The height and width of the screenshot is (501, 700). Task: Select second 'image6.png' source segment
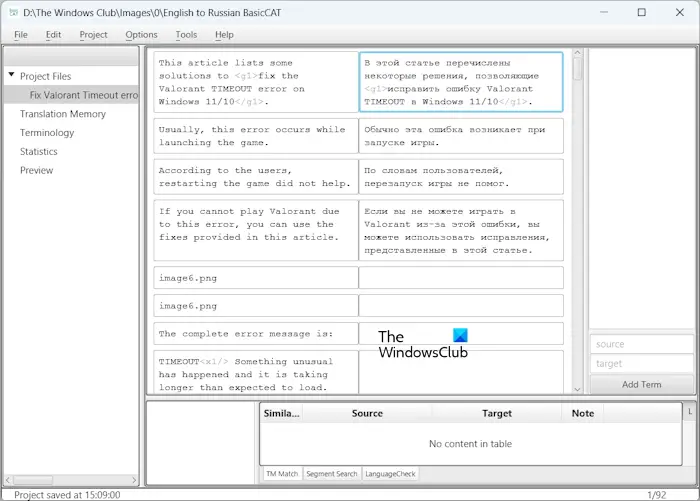pyautogui.click(x=256, y=306)
